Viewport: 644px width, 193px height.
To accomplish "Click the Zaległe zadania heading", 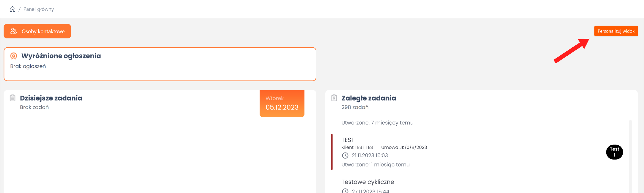I will click(369, 98).
